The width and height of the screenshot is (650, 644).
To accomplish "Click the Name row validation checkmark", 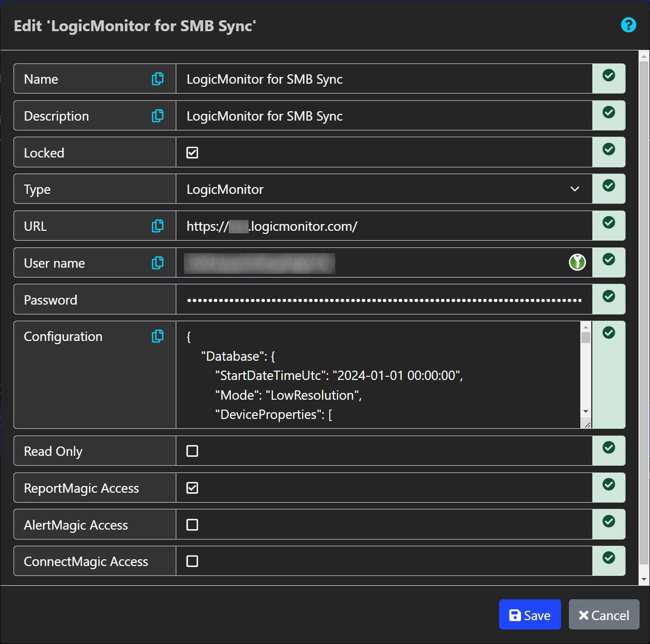I will tap(609, 75).
